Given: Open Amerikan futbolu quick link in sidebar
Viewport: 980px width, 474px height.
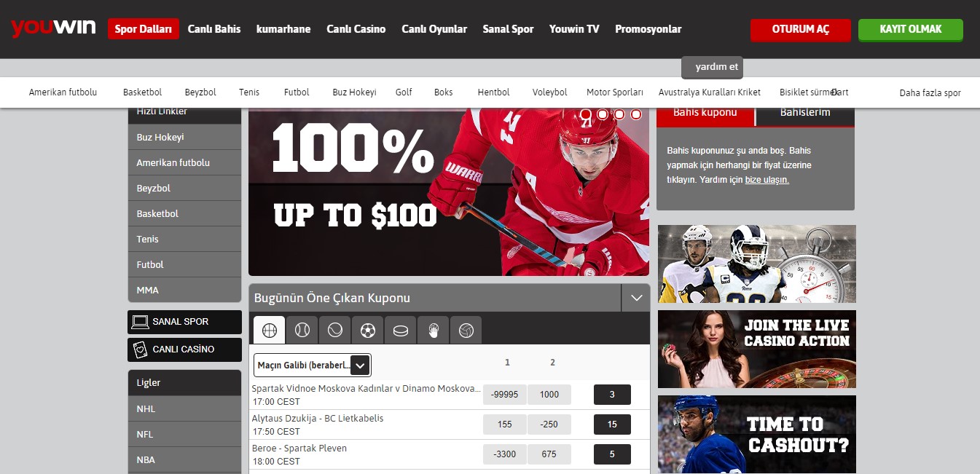Looking at the screenshot, I should (184, 162).
